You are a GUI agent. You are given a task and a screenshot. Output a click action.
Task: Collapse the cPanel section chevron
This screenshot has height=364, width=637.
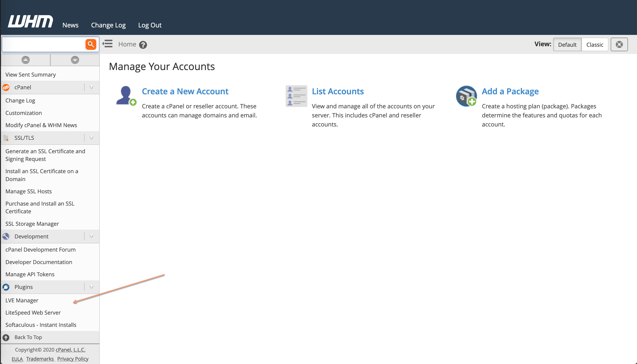92,87
